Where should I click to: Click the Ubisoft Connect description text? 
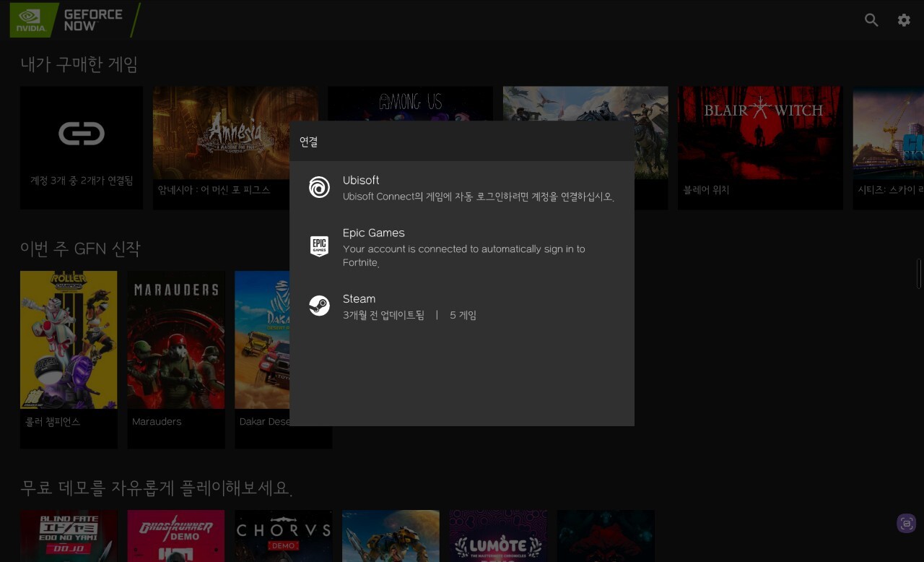479,196
